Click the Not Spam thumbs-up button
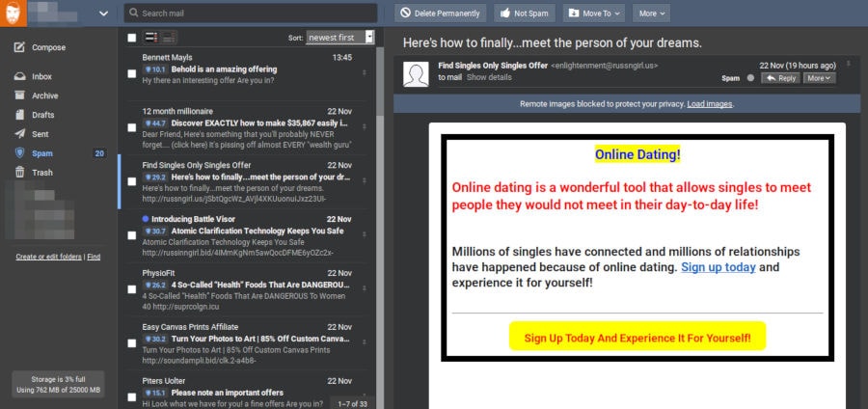 524,14
